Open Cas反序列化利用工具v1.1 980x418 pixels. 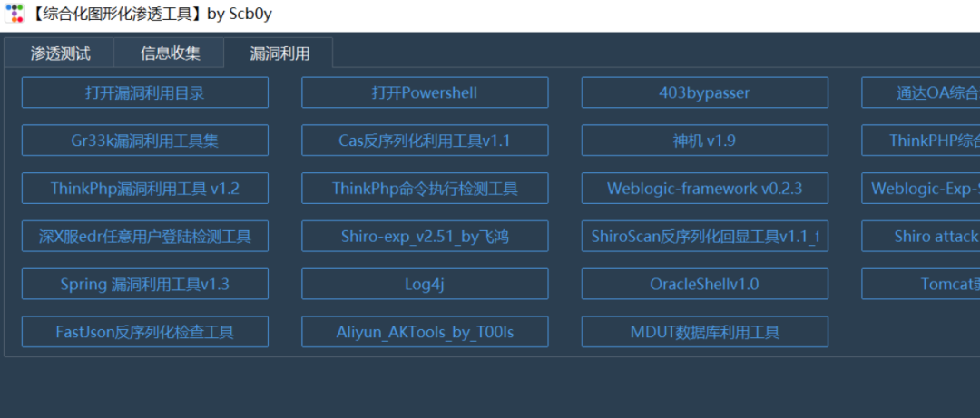tap(425, 141)
